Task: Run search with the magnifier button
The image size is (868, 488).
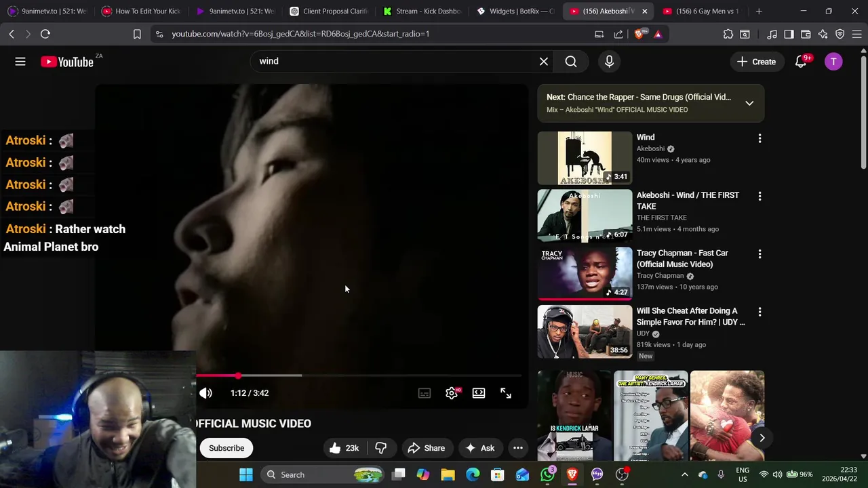Action: [571, 62]
